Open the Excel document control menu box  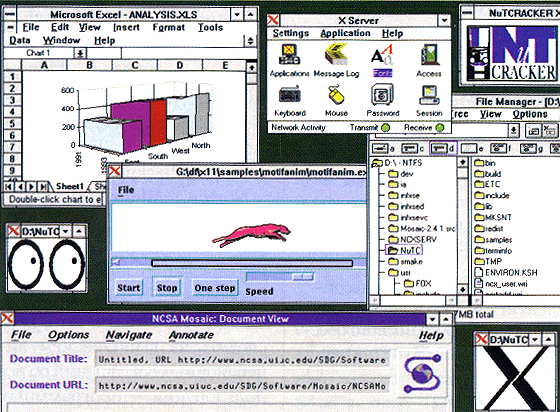click(10, 27)
